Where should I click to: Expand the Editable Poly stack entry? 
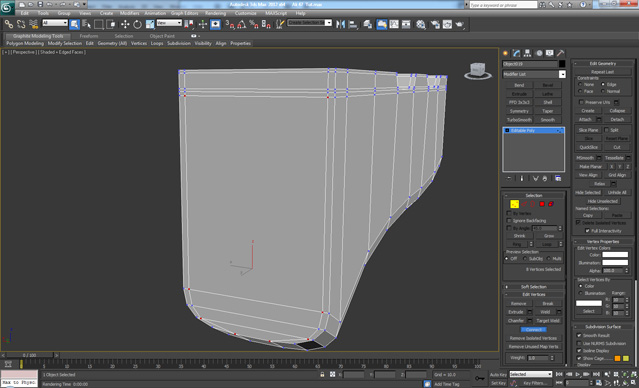(x=507, y=130)
